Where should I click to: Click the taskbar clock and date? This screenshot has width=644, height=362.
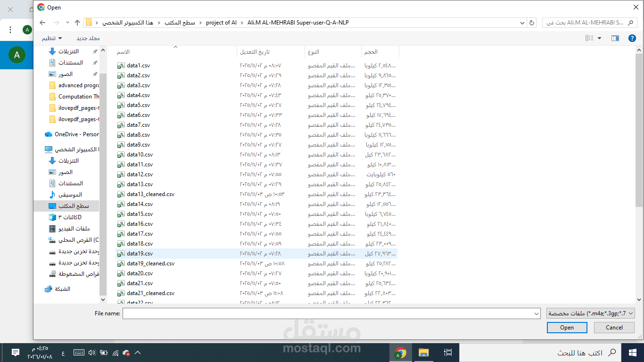[x=40, y=352]
